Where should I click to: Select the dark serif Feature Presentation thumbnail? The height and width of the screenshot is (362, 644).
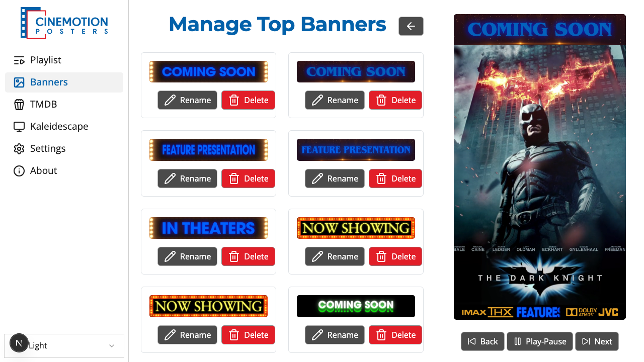pyautogui.click(x=356, y=150)
